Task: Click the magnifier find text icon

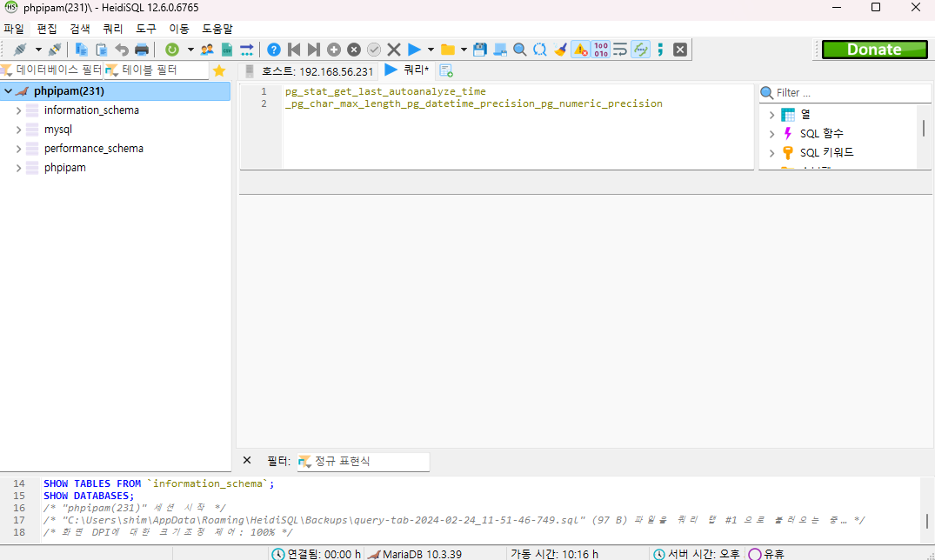Action: coord(520,50)
